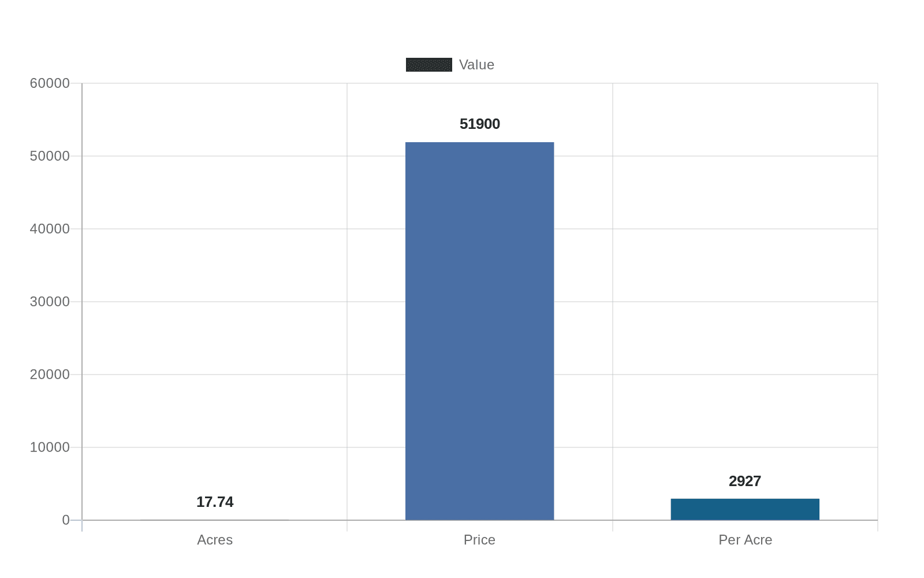Click the 2927 data label

[x=744, y=481]
